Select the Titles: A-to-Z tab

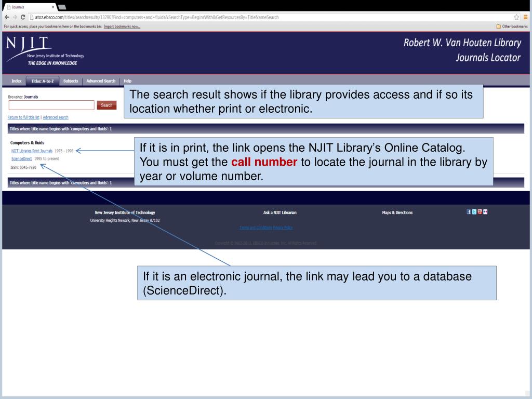tap(43, 81)
